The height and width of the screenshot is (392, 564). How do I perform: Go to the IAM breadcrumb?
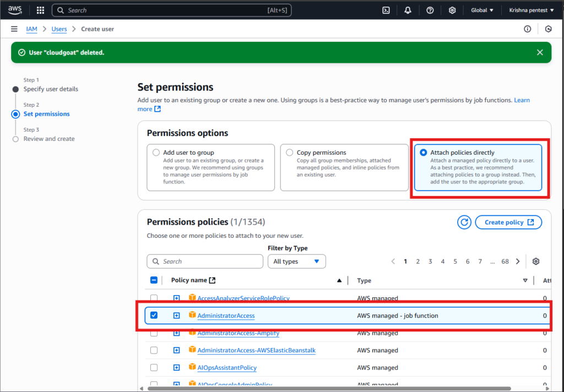31,29
